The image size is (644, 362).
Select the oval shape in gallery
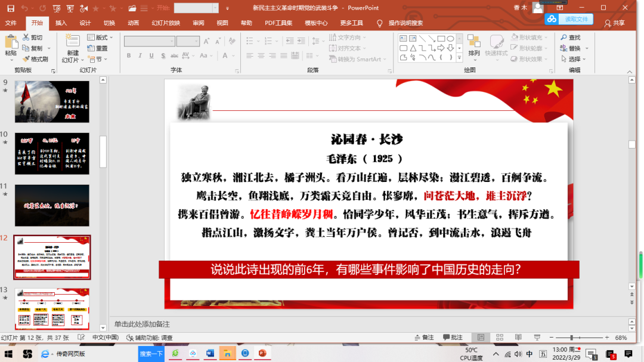point(451,39)
